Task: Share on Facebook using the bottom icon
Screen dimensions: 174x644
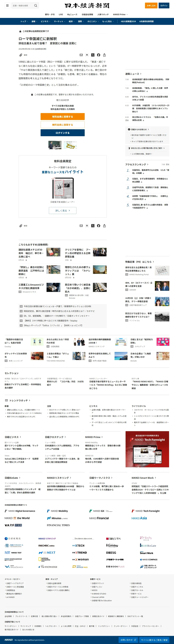Action: [x=99, y=226]
